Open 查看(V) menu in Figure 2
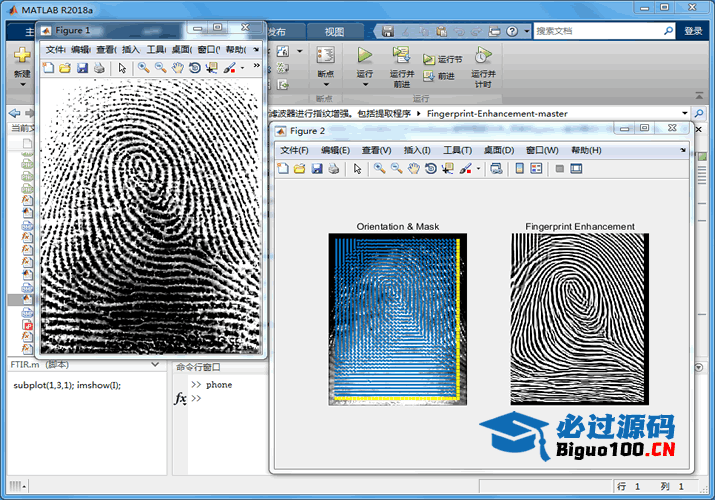This screenshot has width=715, height=500. coord(377,150)
